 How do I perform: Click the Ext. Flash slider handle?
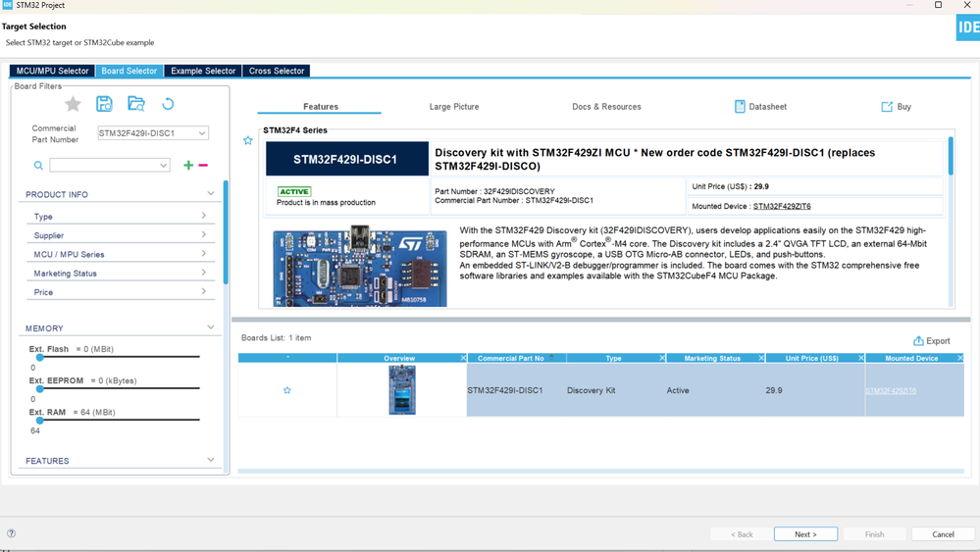pos(40,357)
